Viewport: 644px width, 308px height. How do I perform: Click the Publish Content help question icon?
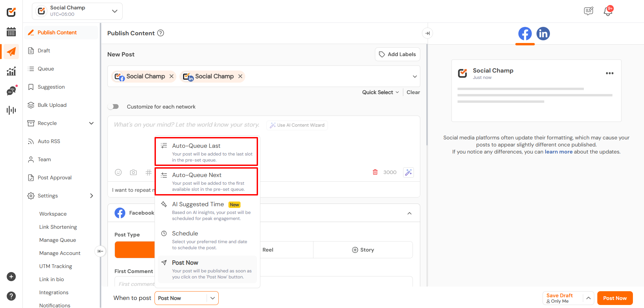click(x=161, y=33)
